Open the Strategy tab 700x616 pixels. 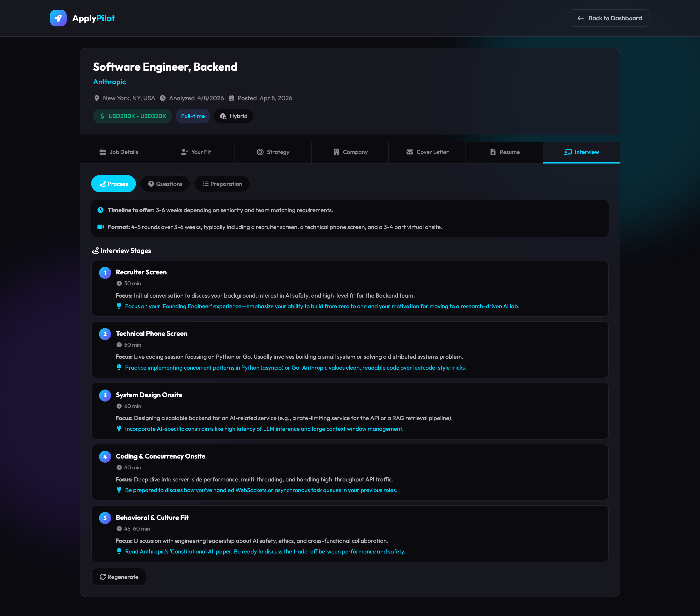[273, 152]
